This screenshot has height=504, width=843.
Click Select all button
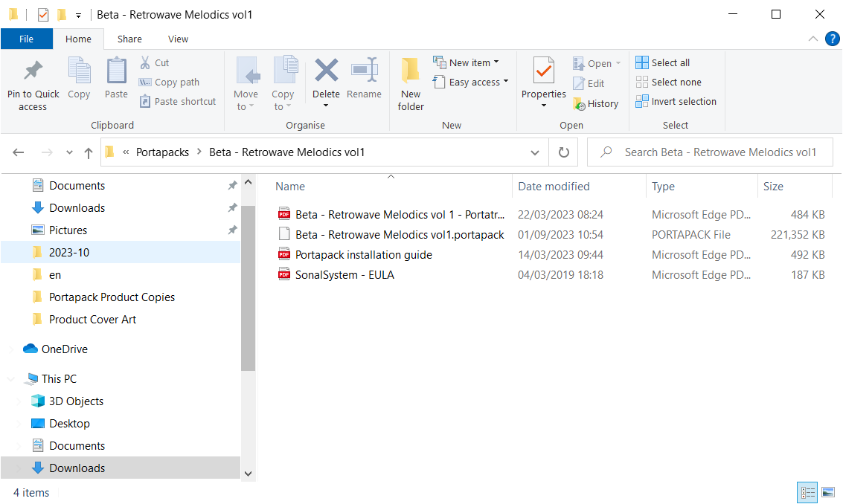point(663,62)
